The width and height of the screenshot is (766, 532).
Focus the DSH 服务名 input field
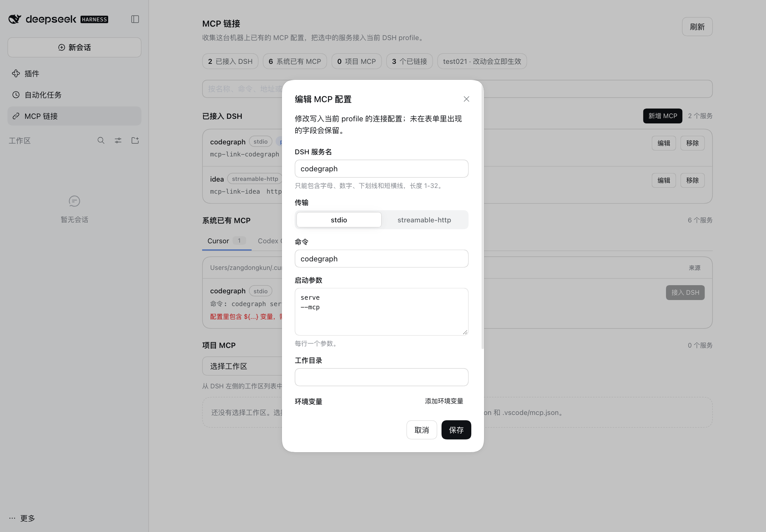pos(381,168)
